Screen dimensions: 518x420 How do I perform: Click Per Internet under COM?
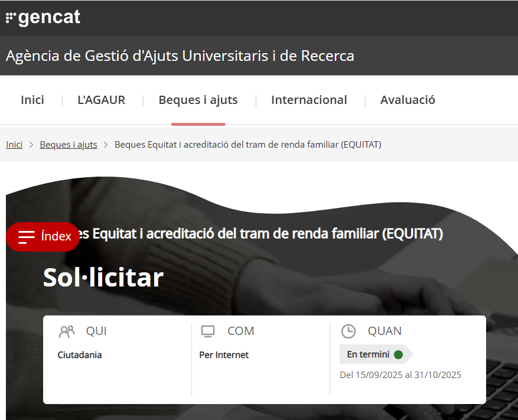[224, 355]
